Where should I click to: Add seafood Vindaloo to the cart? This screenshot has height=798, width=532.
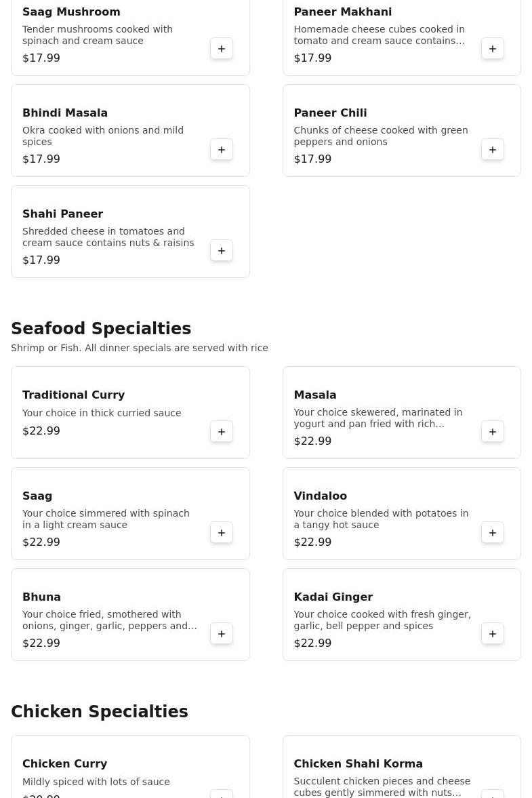pyautogui.click(x=493, y=533)
